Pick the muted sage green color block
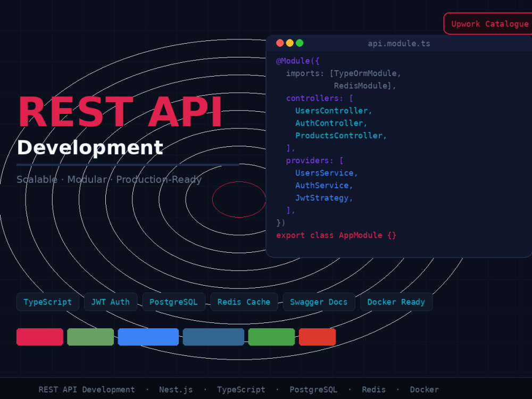 click(x=90, y=337)
